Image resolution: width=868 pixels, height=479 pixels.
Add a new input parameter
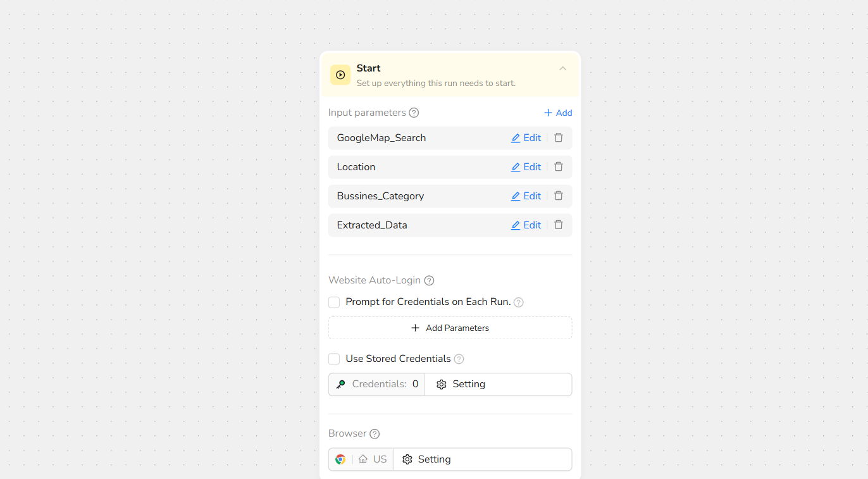pos(557,113)
